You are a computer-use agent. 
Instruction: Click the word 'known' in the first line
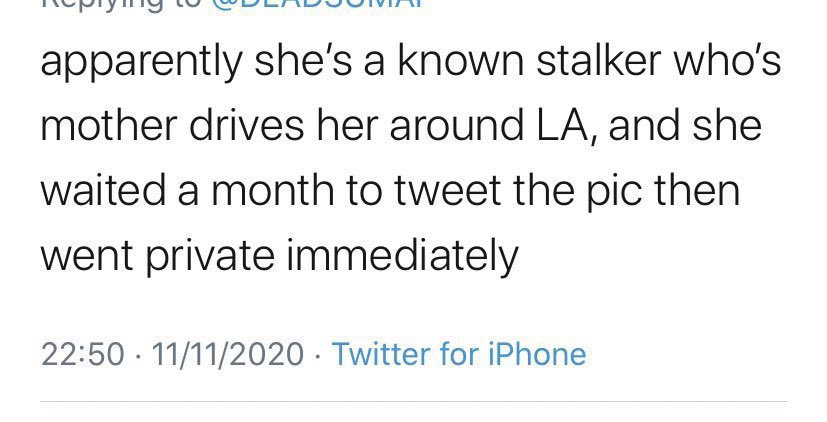click(460, 60)
